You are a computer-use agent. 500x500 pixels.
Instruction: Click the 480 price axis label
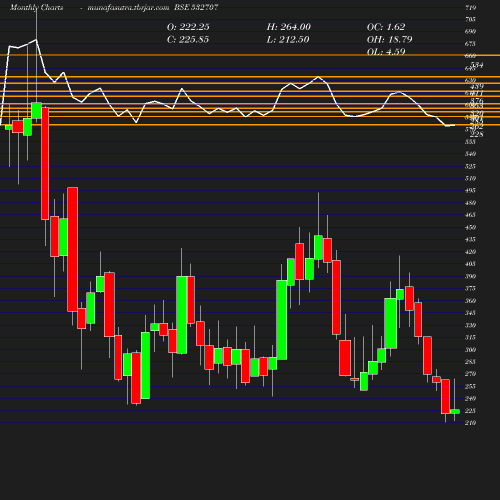tap(470, 203)
